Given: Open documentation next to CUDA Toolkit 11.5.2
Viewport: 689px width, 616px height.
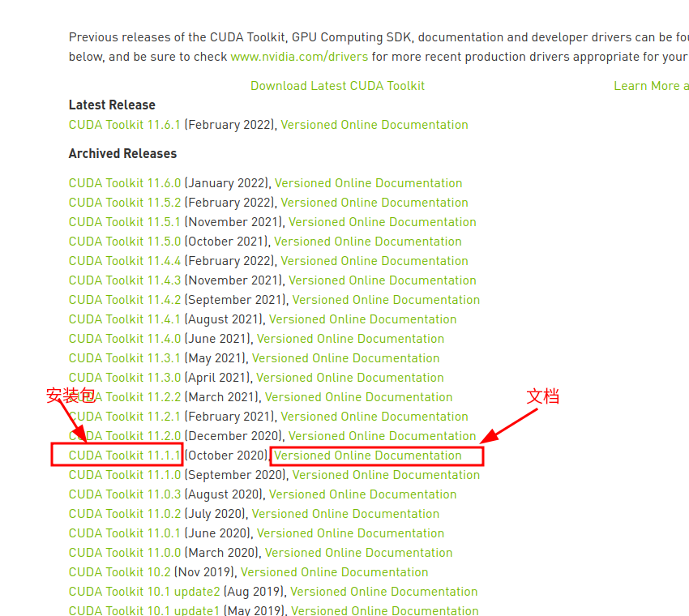Looking at the screenshot, I should [374, 203].
